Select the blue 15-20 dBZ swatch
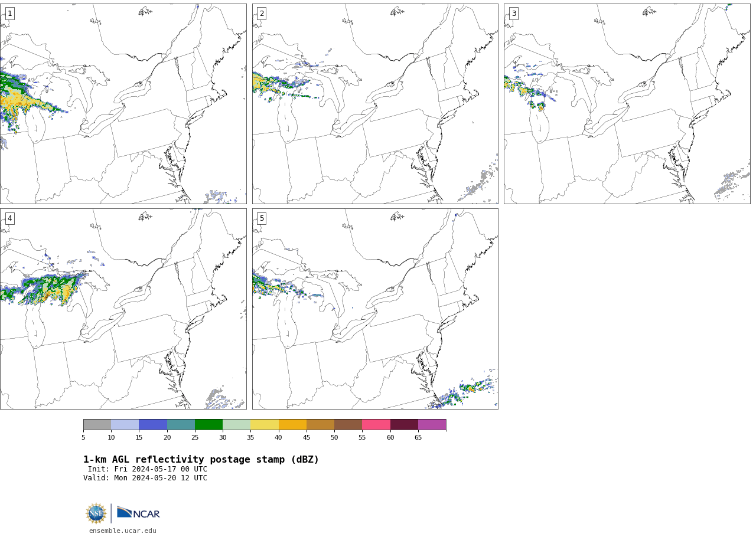Screen dimensions: 756x537 coord(153,425)
